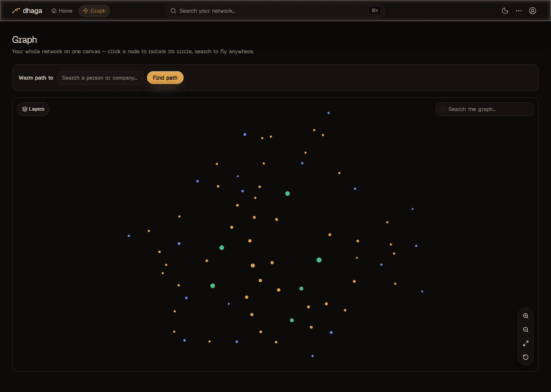
Task: Click the Find path button
Action: 165,78
